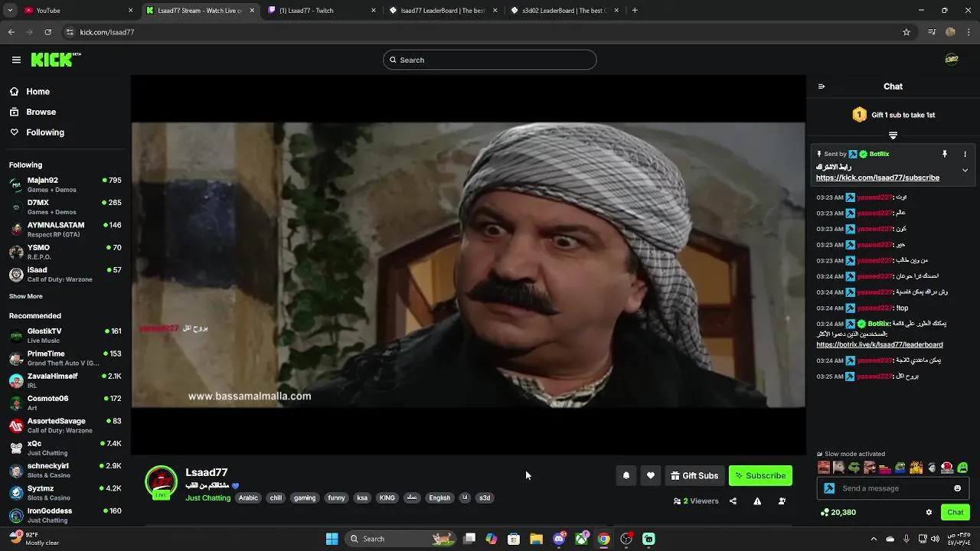Select the first red-face emote

823,468
